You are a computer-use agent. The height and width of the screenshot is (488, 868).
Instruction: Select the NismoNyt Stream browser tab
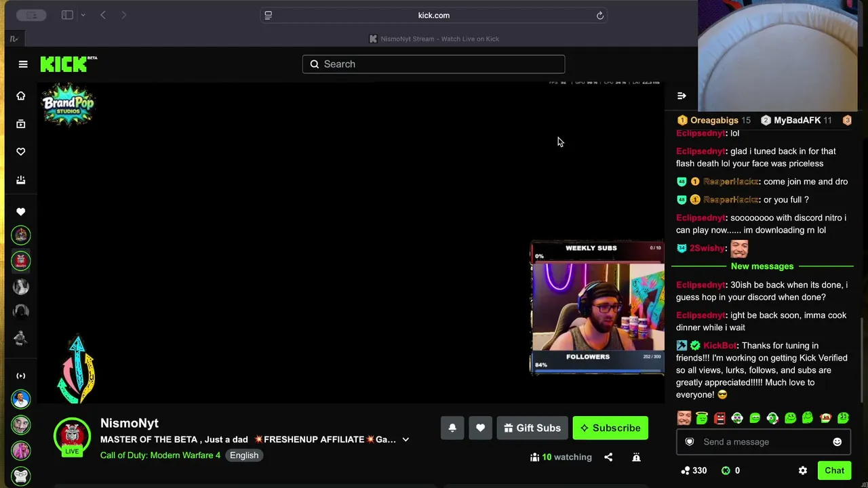[434, 39]
